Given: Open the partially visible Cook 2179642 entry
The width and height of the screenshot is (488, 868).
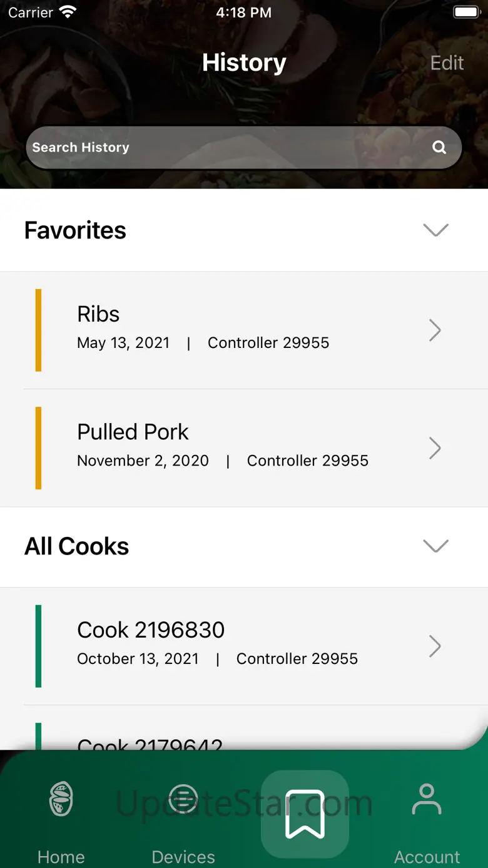Looking at the screenshot, I should (150, 742).
